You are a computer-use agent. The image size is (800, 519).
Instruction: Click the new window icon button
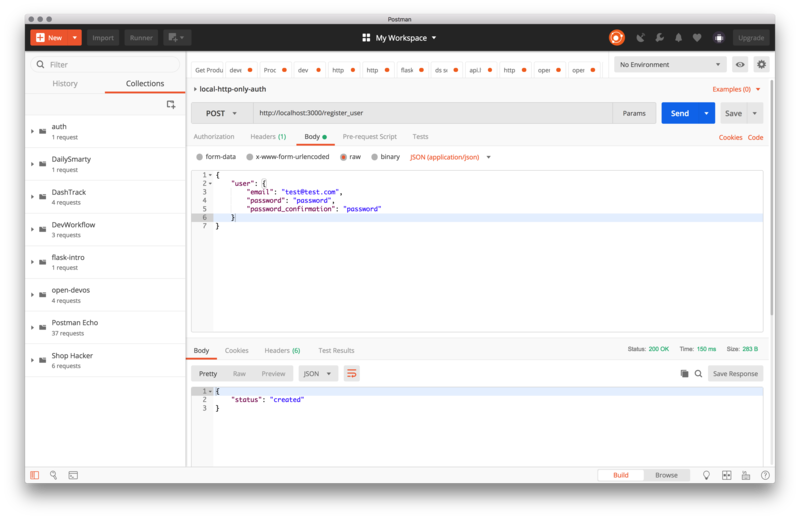pos(177,38)
